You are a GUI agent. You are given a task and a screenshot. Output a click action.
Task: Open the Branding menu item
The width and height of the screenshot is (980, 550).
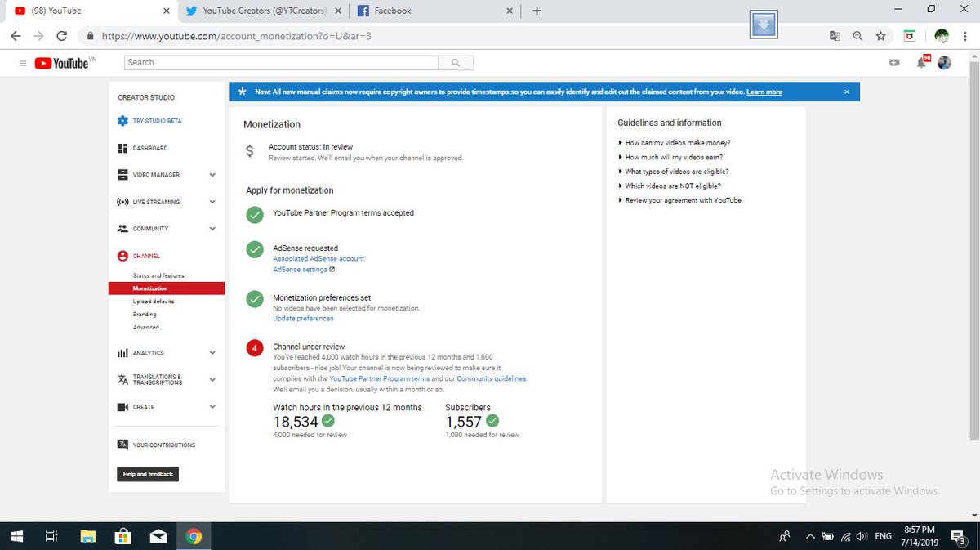[x=145, y=315]
